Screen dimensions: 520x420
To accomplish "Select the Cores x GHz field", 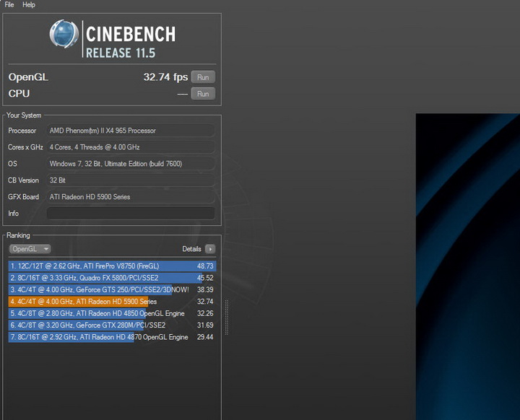I will [x=131, y=147].
